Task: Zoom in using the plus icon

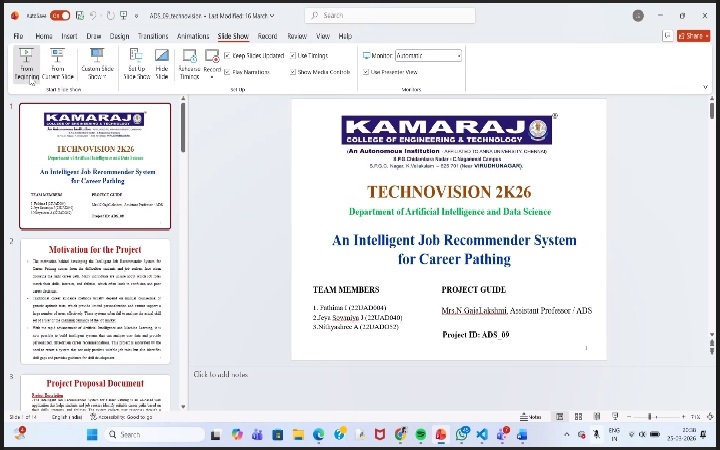Action: click(x=683, y=416)
